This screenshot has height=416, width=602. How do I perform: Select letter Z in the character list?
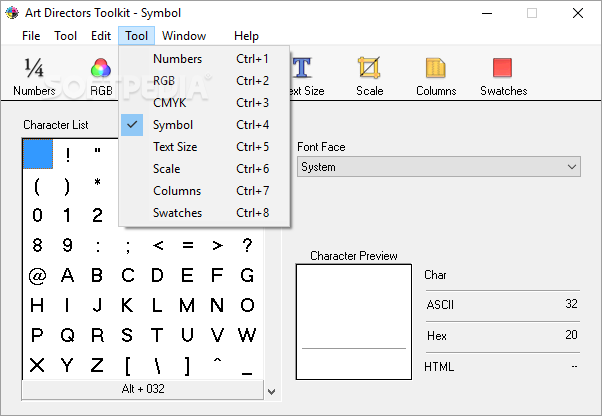[x=98, y=365]
